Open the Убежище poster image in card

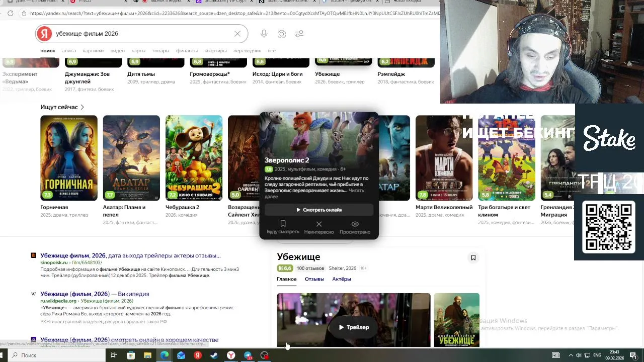point(457,320)
